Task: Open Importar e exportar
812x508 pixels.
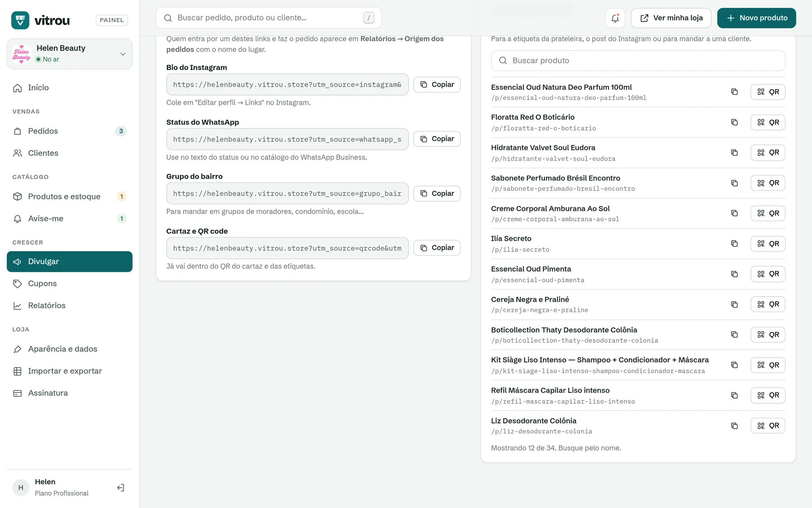Action: pyautogui.click(x=69, y=371)
